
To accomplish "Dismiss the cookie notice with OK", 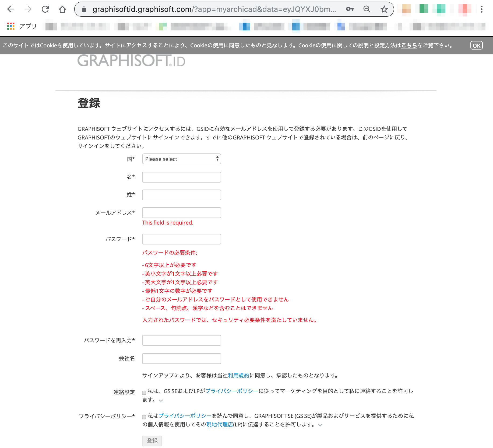I will click(476, 45).
